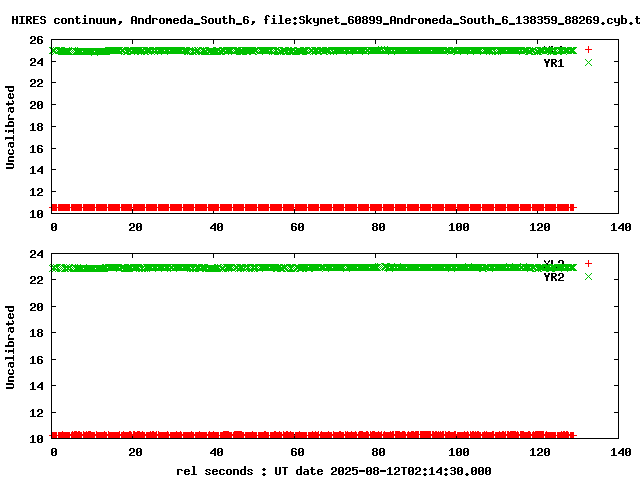This screenshot has height=480, width=640.
Task: Click the green YR2 data band in lower plot
Action: click(313, 268)
